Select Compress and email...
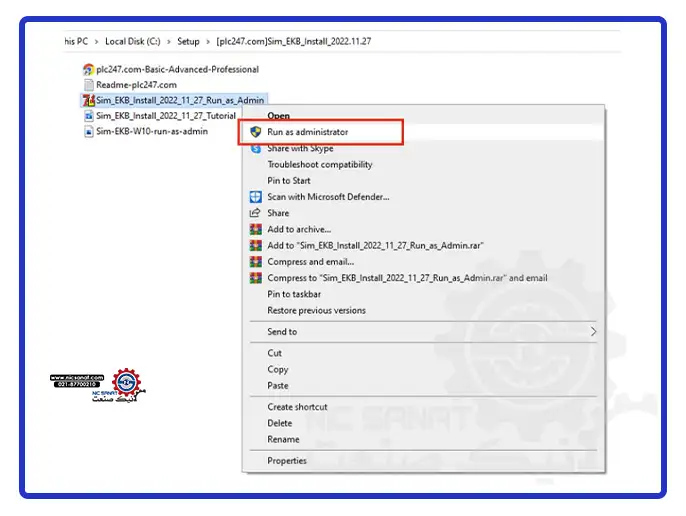 click(x=311, y=262)
